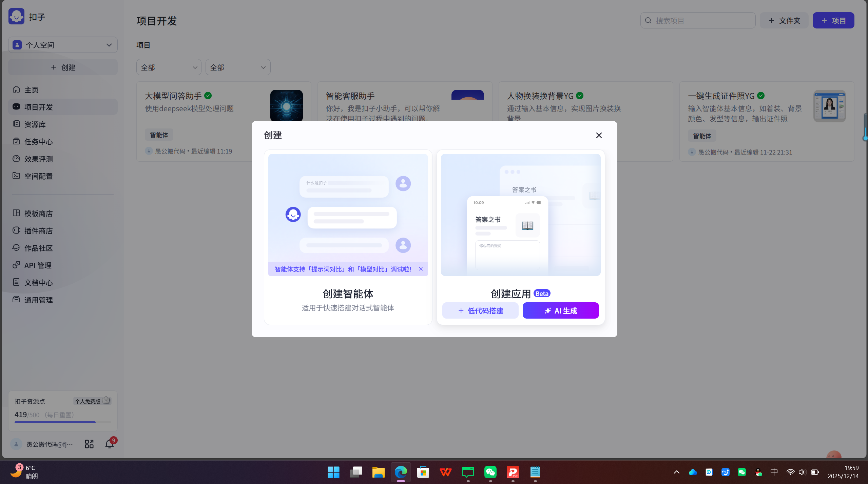The width and height of the screenshot is (868, 484).
Task: Toggle the 智能体 tag on 大模型问答助手 card
Action: pyautogui.click(x=159, y=135)
